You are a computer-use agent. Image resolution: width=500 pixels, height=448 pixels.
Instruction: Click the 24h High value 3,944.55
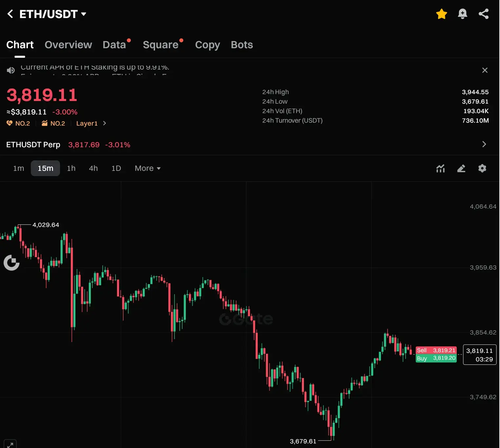[475, 92]
